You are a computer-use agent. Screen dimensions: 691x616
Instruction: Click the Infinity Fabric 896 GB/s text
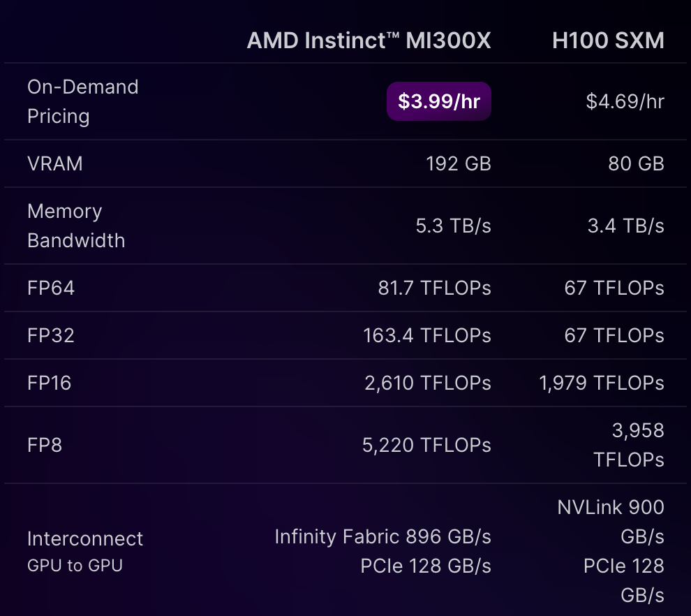tap(382, 536)
